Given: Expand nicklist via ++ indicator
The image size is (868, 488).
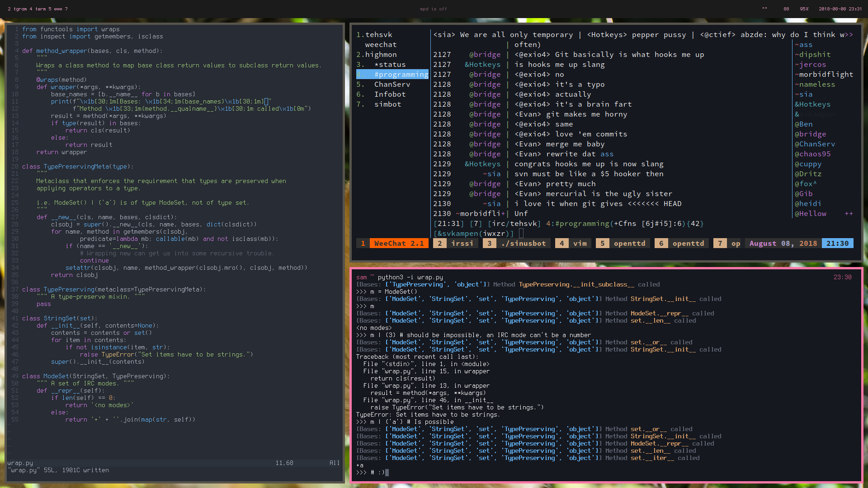Looking at the screenshot, I should [x=849, y=214].
